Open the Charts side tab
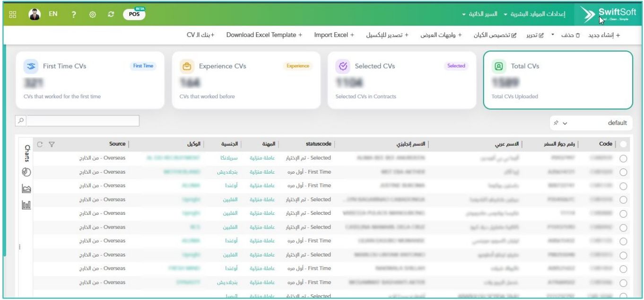 (x=26, y=153)
